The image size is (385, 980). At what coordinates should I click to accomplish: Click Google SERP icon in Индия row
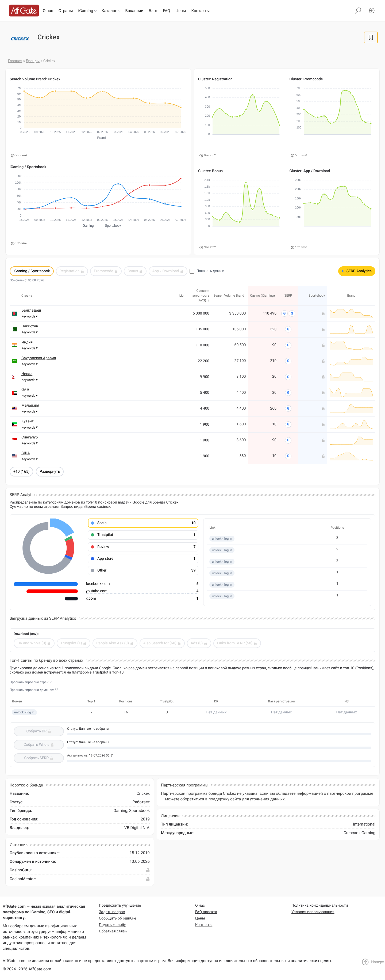[288, 345]
